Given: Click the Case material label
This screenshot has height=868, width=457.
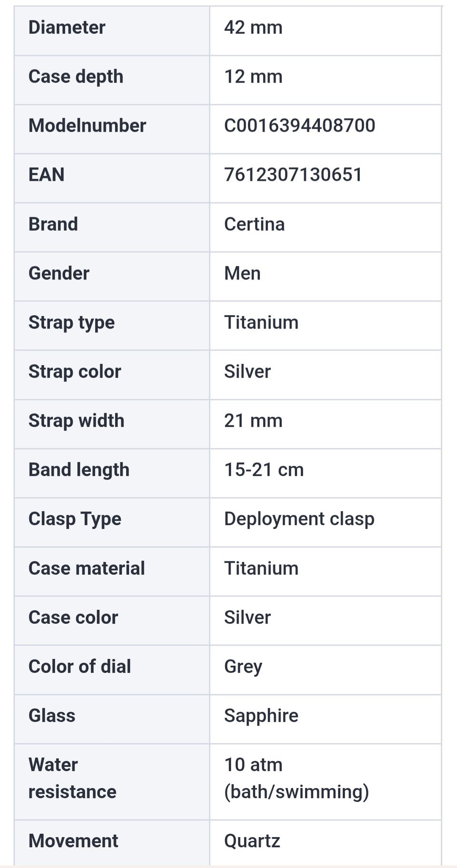Looking at the screenshot, I should 86,568.
